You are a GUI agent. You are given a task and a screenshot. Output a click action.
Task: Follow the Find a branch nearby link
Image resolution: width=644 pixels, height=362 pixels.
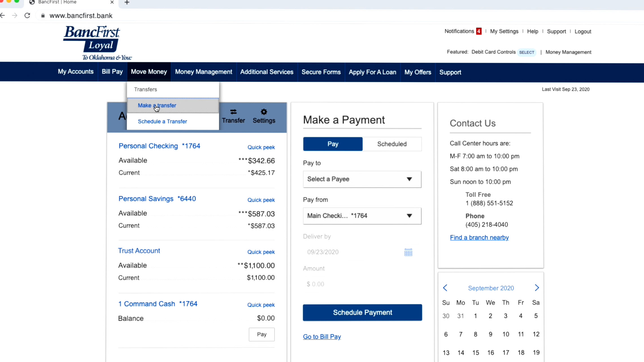point(479,238)
